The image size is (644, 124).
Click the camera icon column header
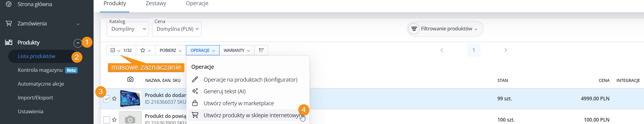pos(130,79)
